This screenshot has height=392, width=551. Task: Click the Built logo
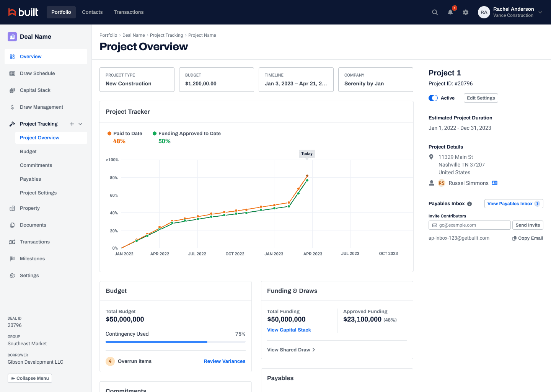click(x=23, y=12)
